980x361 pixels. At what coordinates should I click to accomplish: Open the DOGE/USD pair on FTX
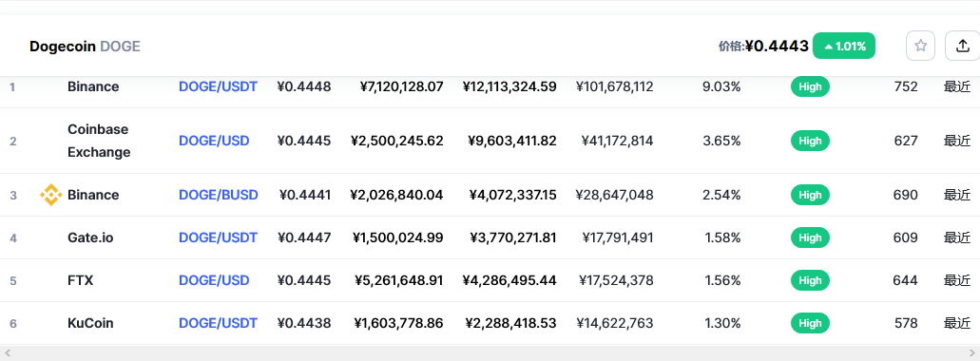tap(214, 280)
